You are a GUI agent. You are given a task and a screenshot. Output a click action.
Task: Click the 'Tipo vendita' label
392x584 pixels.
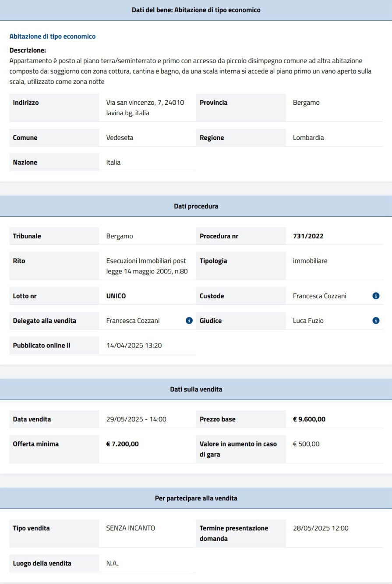pyautogui.click(x=31, y=528)
